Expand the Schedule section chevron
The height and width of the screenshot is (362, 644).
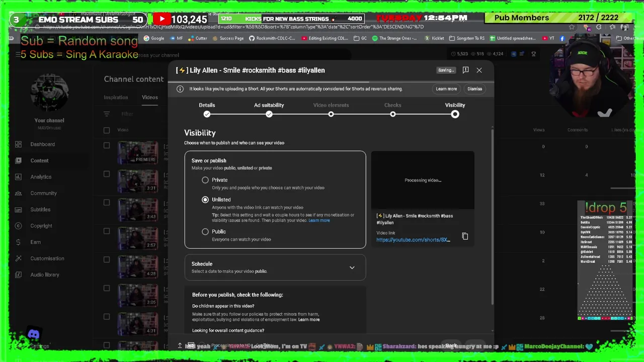click(x=352, y=267)
